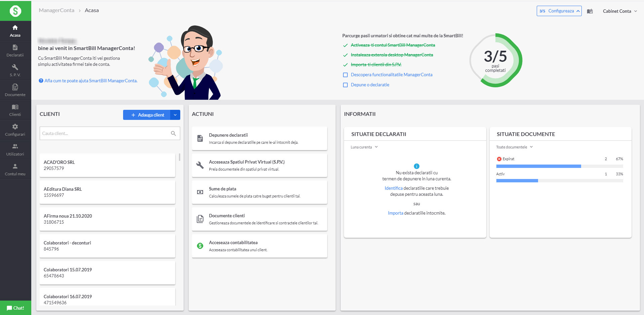Click the 'Importa' declarations link

point(395,213)
